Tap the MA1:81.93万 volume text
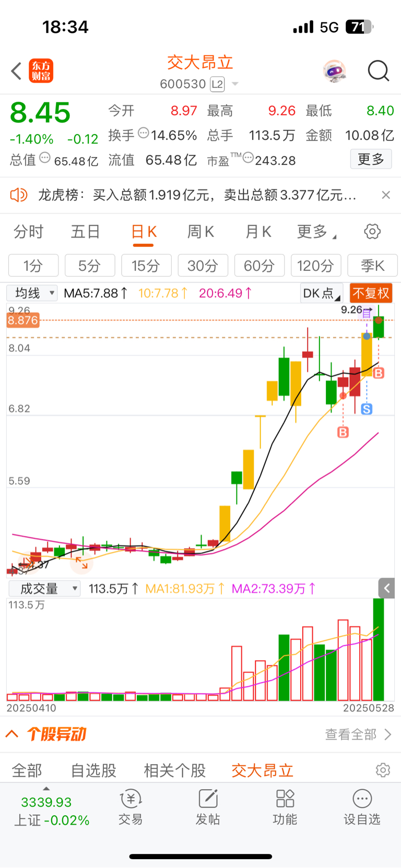 [x=185, y=589]
